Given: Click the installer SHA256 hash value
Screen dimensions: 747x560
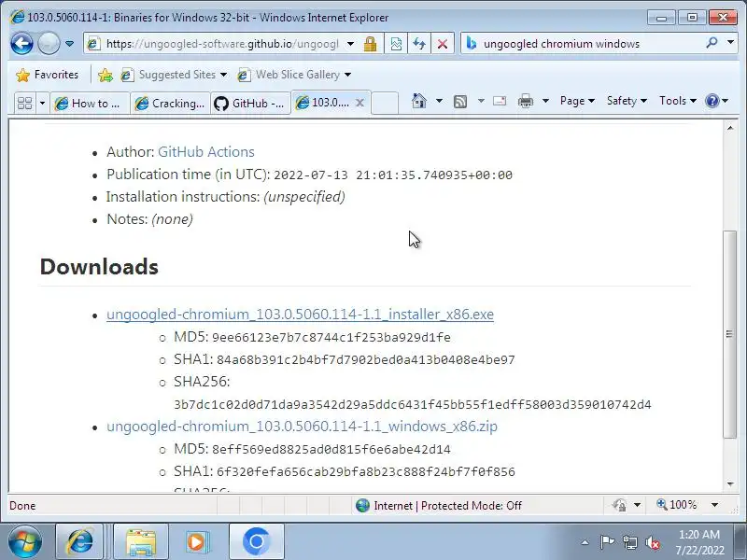Looking at the screenshot, I should tap(412, 405).
